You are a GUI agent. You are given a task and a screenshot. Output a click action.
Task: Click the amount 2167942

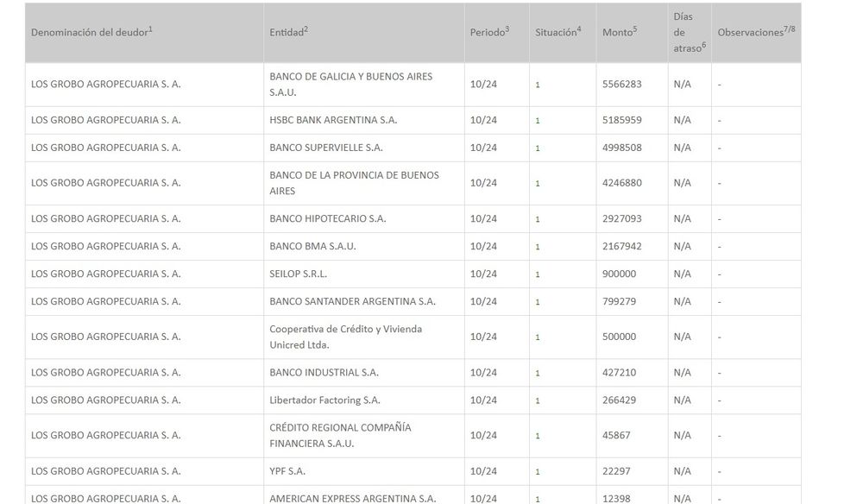point(622,246)
